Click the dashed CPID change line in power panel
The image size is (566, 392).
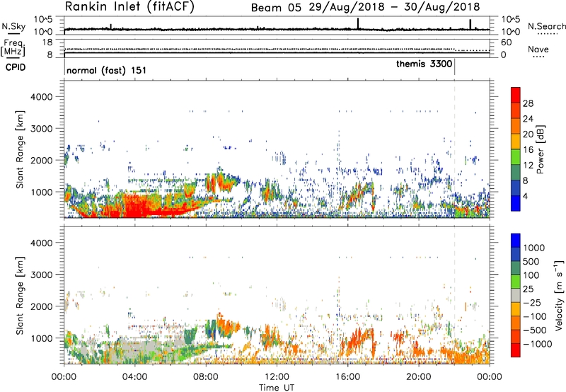(x=454, y=149)
